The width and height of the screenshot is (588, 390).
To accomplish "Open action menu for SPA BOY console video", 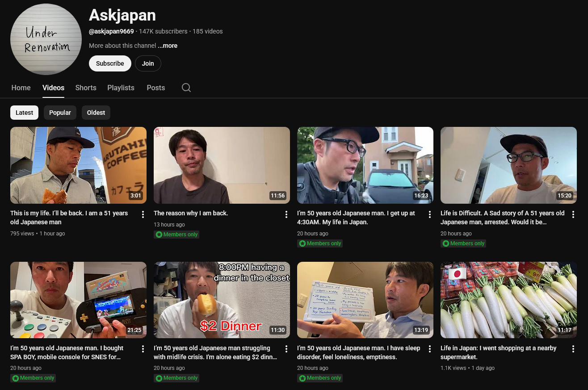I will click(x=143, y=349).
